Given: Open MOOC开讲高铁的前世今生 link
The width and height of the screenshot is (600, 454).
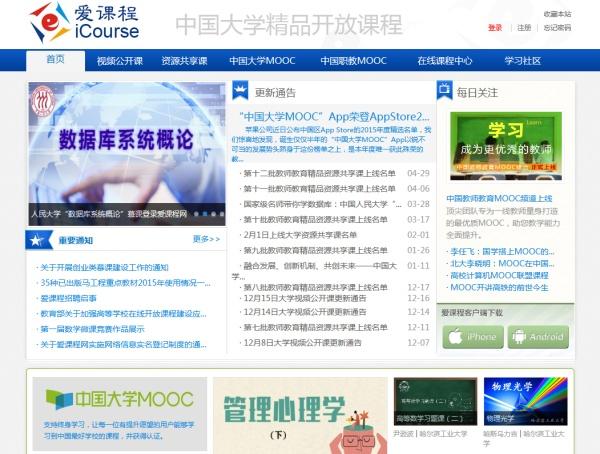Looking at the screenshot, I should (x=499, y=287).
